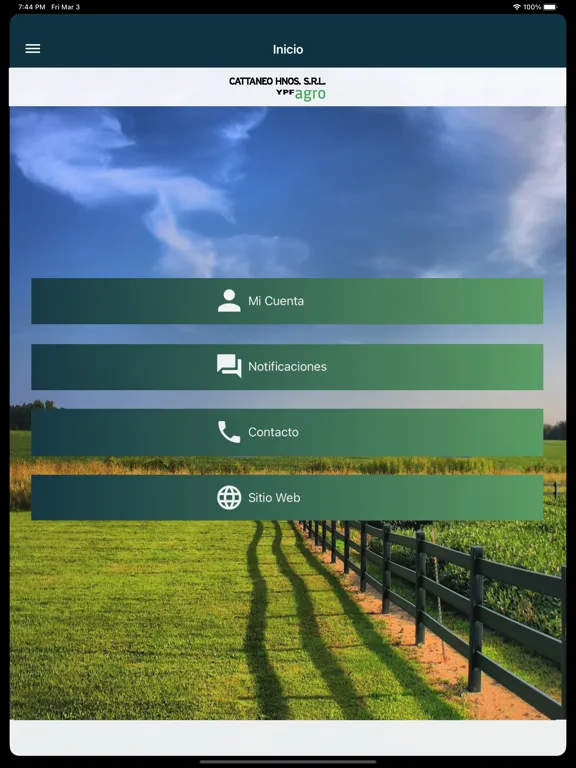Image resolution: width=576 pixels, height=768 pixels.
Task: Click the Inicio header title
Action: (288, 49)
